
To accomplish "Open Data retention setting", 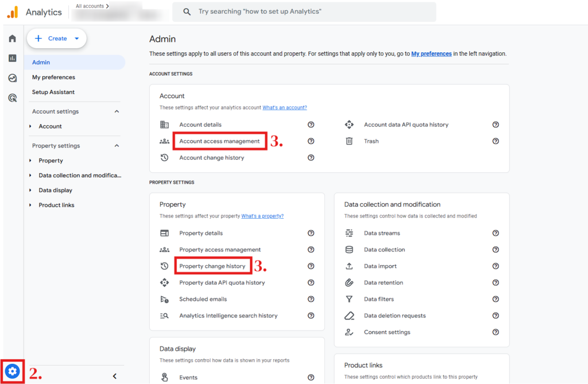I will click(x=383, y=282).
